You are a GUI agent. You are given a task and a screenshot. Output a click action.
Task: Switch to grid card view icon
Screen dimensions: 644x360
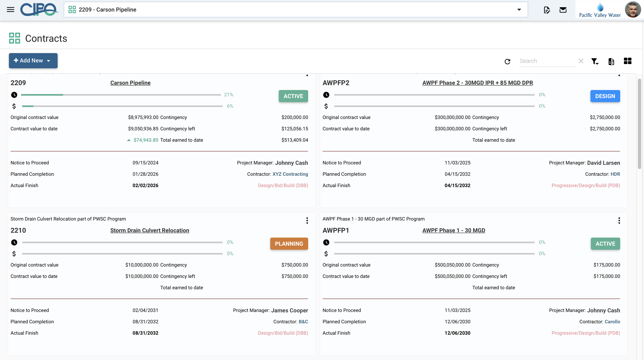[x=628, y=61]
